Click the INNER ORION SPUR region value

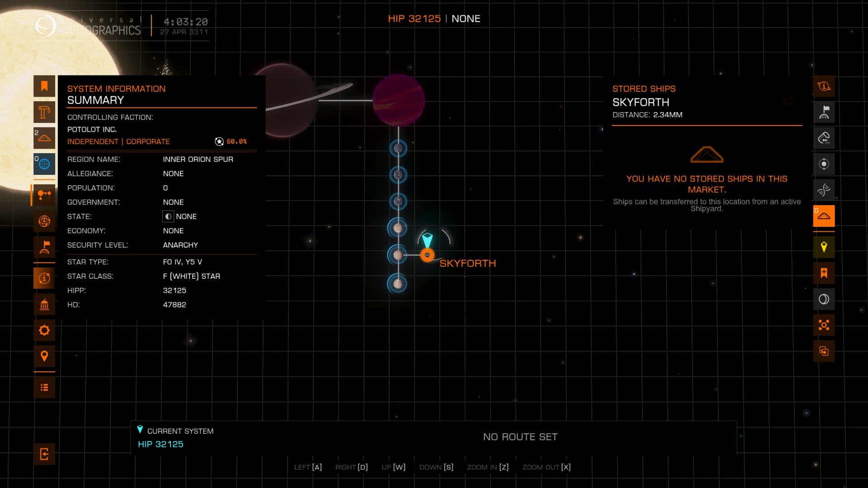(x=198, y=159)
